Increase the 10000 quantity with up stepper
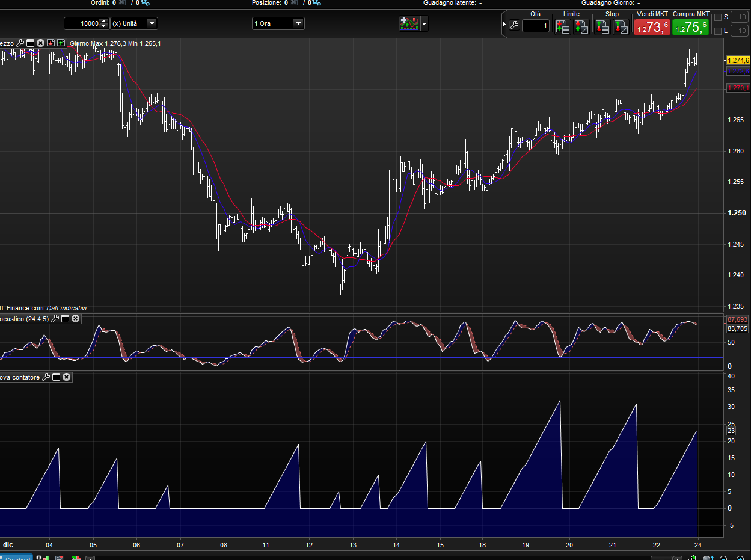 [104, 21]
